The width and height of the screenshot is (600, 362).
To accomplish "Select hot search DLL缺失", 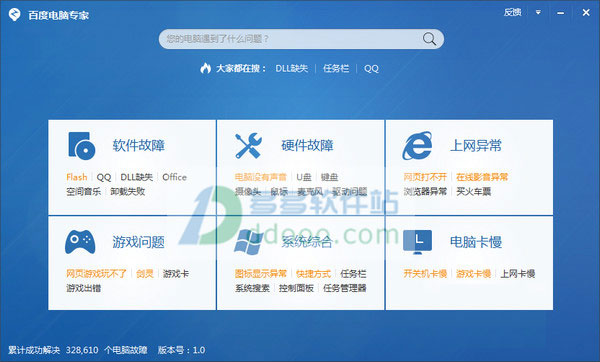I will click(292, 68).
